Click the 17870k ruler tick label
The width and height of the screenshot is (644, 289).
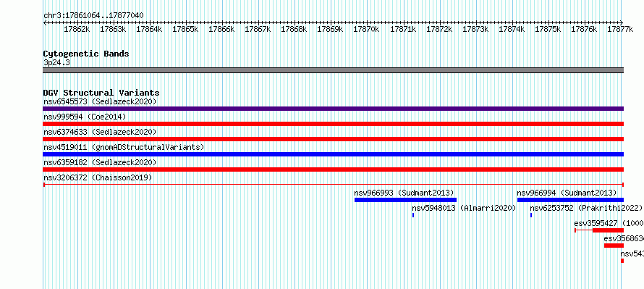(366, 29)
